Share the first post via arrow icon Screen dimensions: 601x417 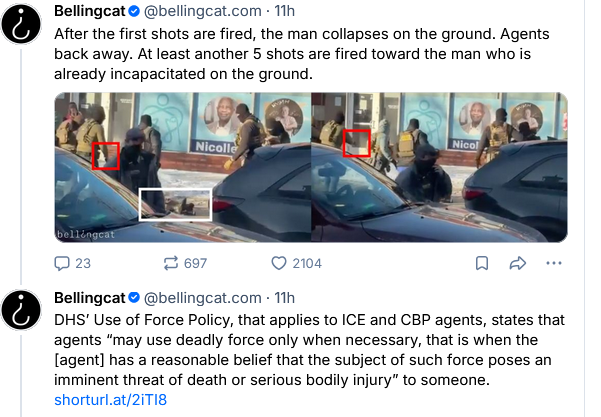(x=517, y=263)
